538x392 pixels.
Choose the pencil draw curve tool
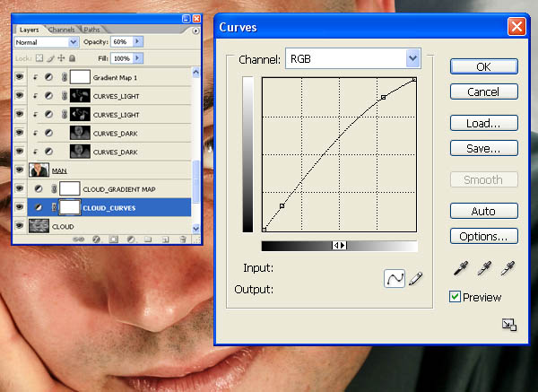[x=415, y=278]
